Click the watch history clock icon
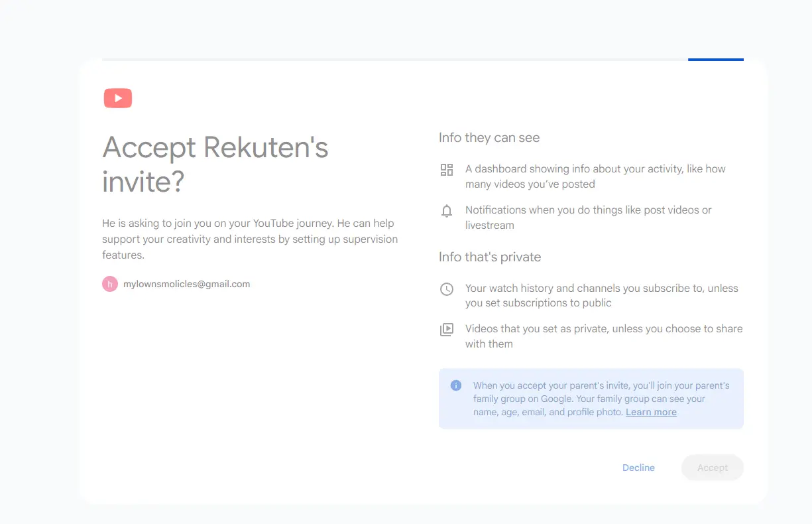This screenshot has width=812, height=524. (447, 289)
